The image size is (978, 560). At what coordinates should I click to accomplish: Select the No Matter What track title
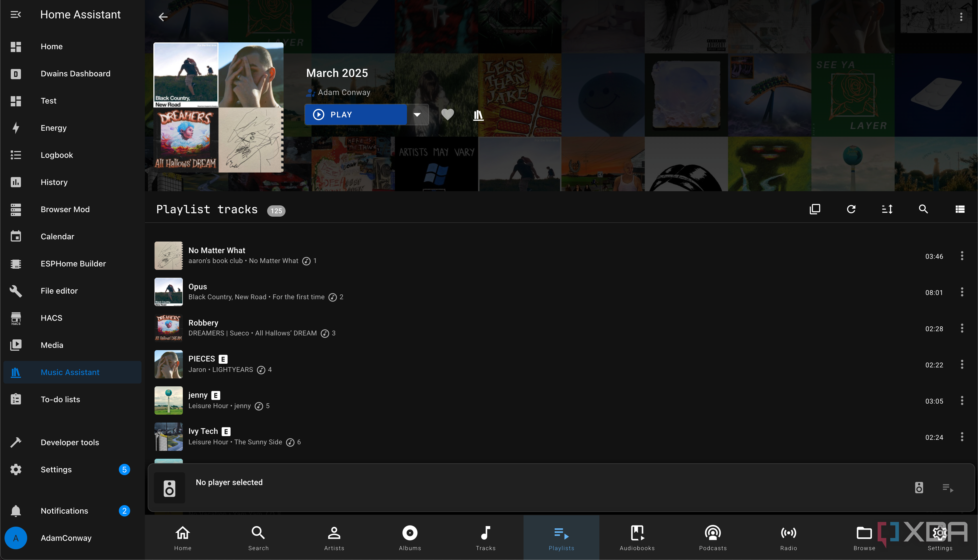coord(216,250)
